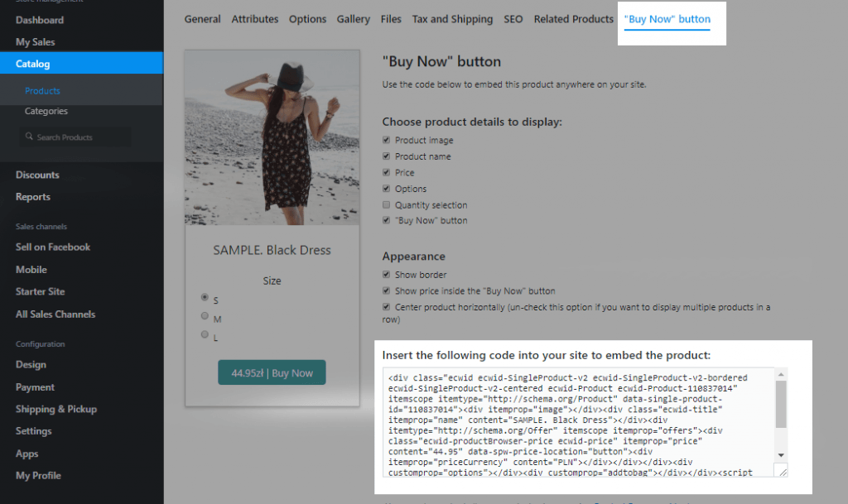The height and width of the screenshot is (504, 848).
Task: Open My Sales in sidebar
Action: click(x=35, y=41)
